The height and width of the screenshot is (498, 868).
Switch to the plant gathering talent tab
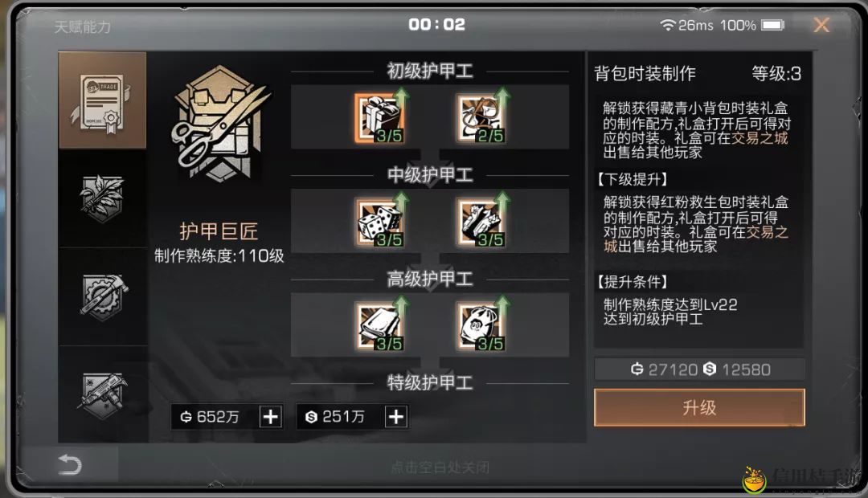pos(102,198)
